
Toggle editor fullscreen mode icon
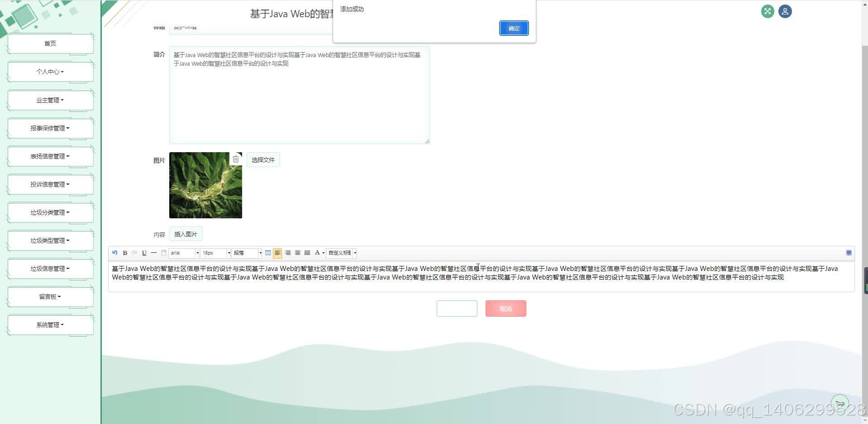[849, 253]
